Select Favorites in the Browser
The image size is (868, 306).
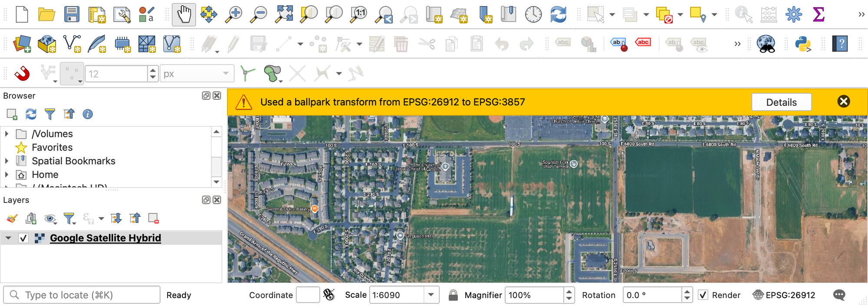click(x=52, y=147)
